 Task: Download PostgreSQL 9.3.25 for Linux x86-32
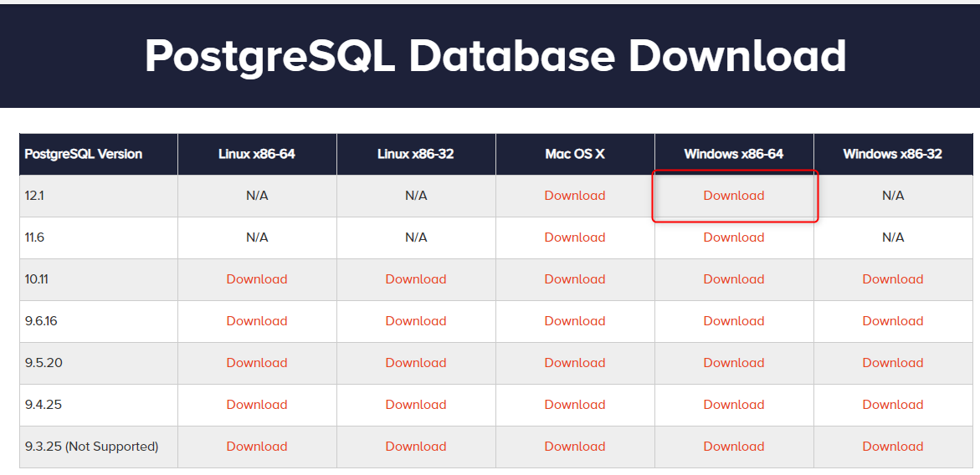point(416,447)
